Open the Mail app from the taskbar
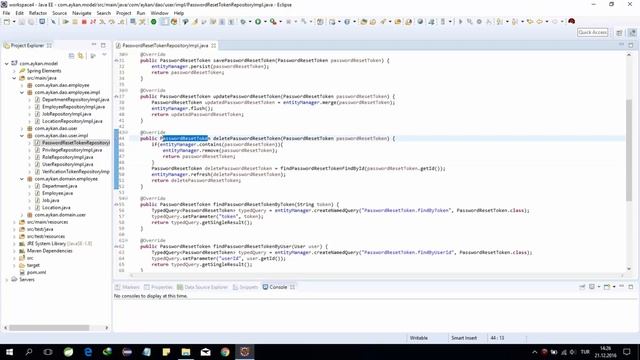640x360 pixels. pyautogui.click(x=205, y=351)
